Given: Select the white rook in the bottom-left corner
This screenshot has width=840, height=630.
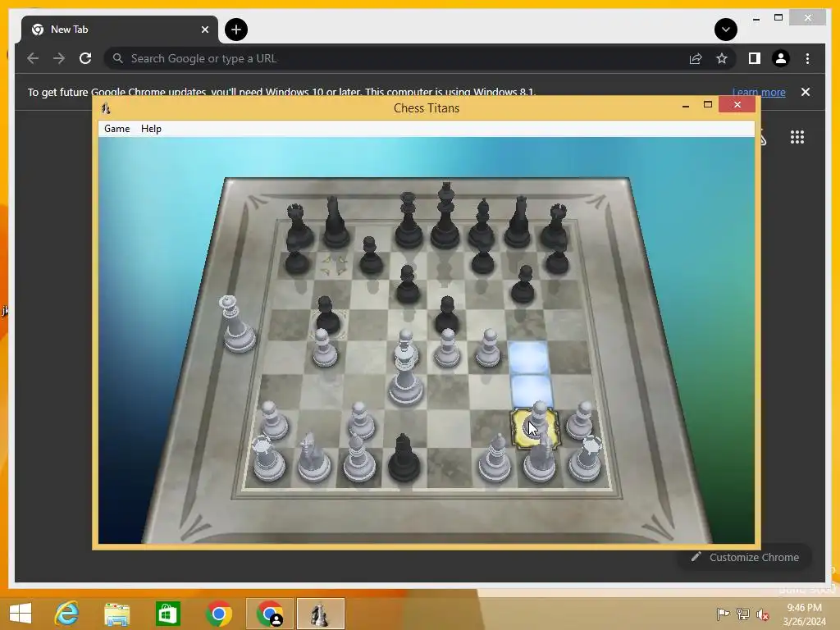Looking at the screenshot, I should 268,458.
